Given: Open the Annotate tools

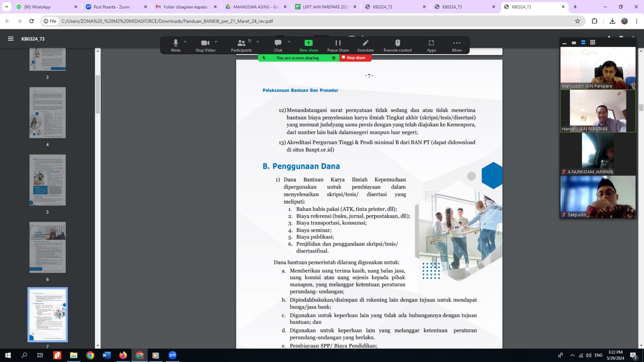Looking at the screenshot, I should click(x=365, y=45).
